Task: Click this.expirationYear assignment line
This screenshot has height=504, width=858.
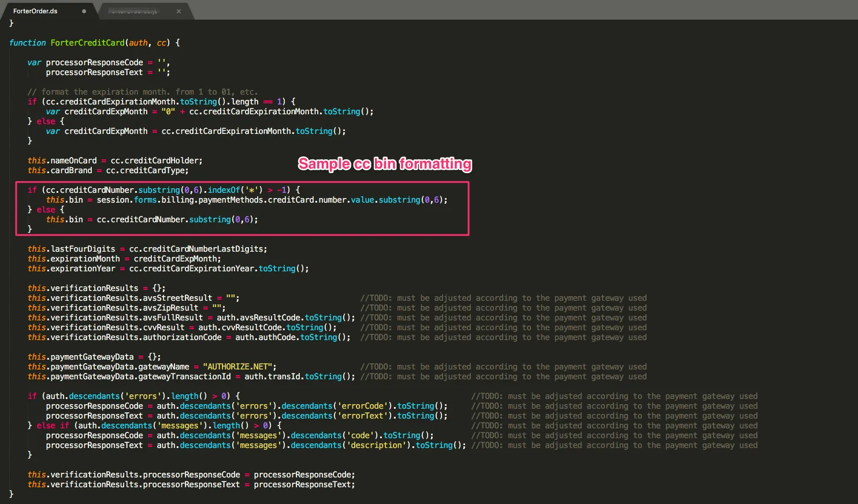Action: pos(168,268)
